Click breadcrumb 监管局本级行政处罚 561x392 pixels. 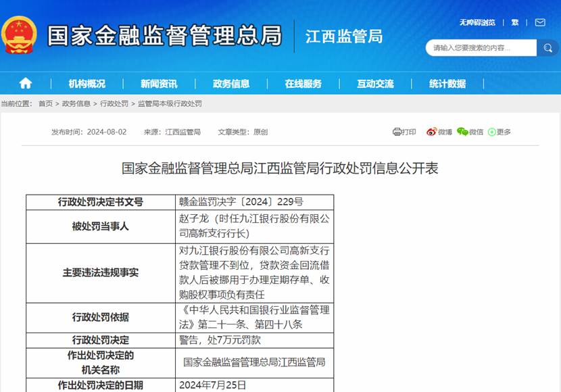[170, 103]
